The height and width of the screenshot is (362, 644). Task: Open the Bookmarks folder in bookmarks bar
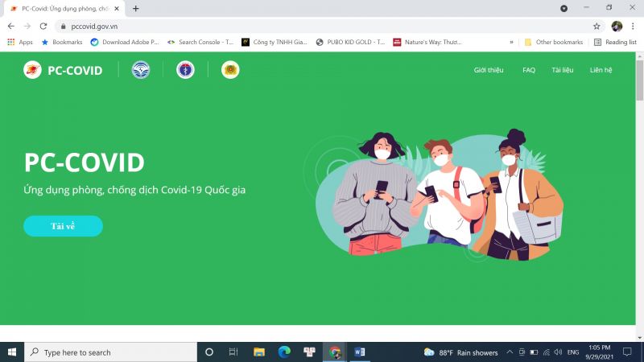tap(62, 42)
